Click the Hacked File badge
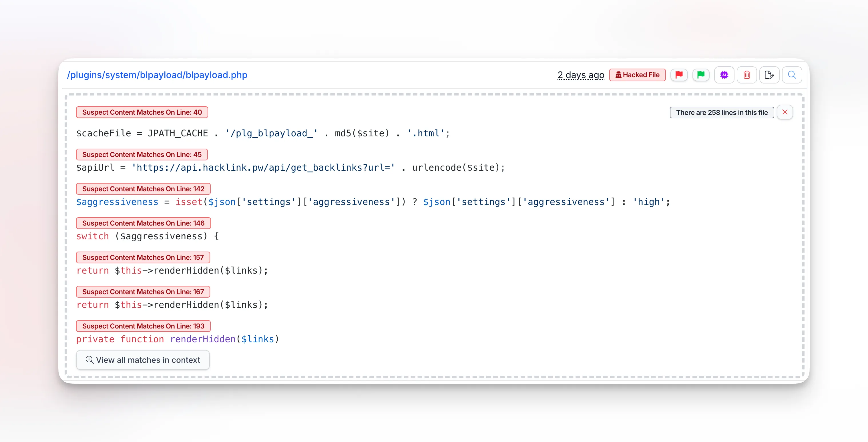The height and width of the screenshot is (442, 868). click(637, 75)
